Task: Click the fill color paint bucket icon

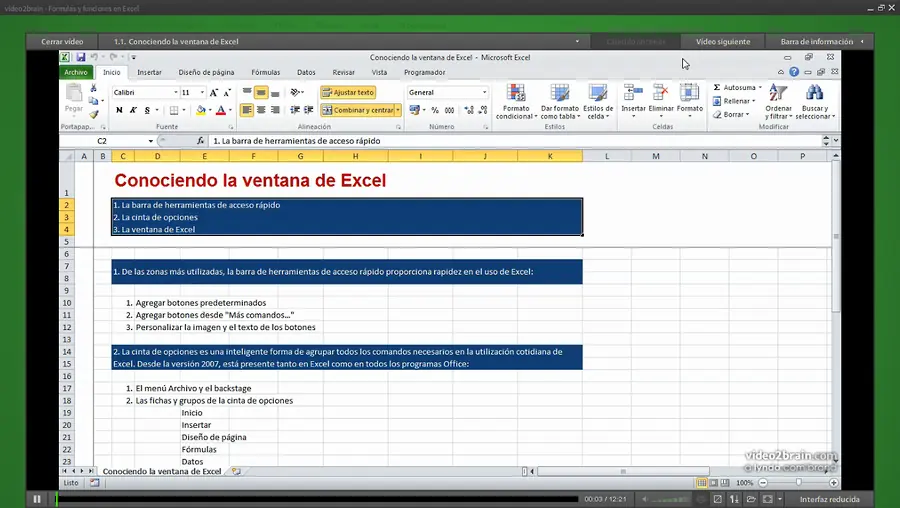Action: coord(201,110)
